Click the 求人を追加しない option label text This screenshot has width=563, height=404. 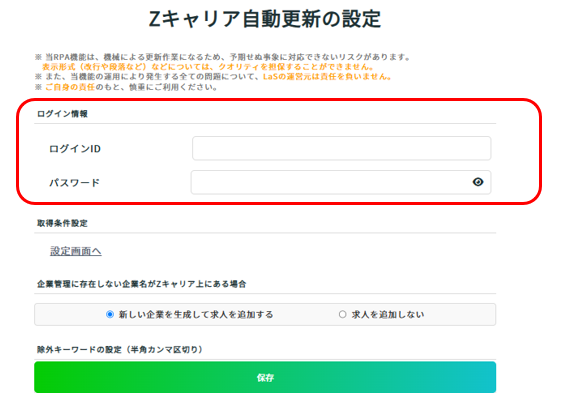click(388, 315)
